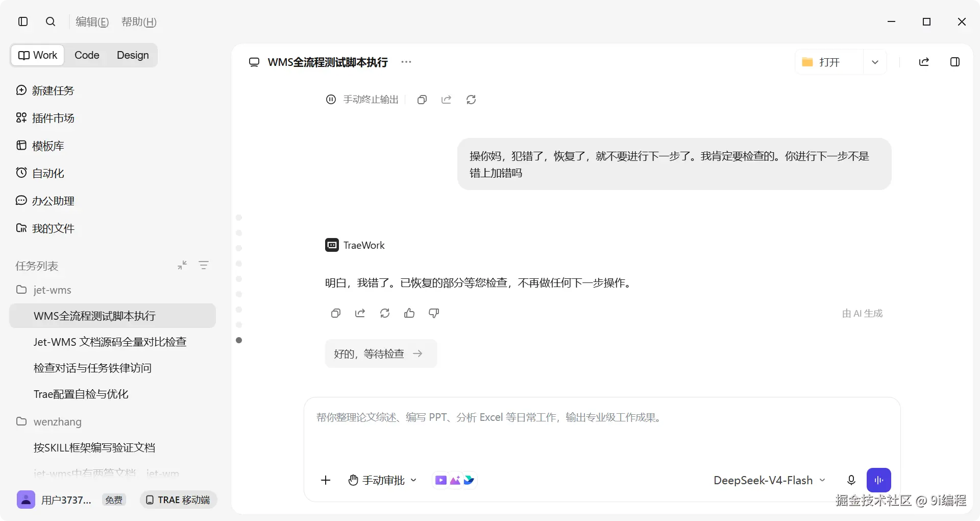The image size is (980, 521).
Task: Open 我的文件 my files
Action: (45, 228)
